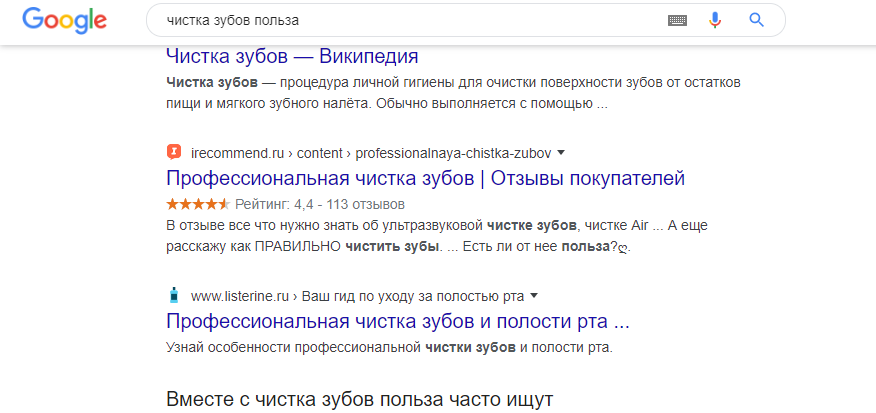Screen dimensions: 876x413
Task: Click the irecommend.ru breadcrumb URL text
Action: tap(371, 153)
